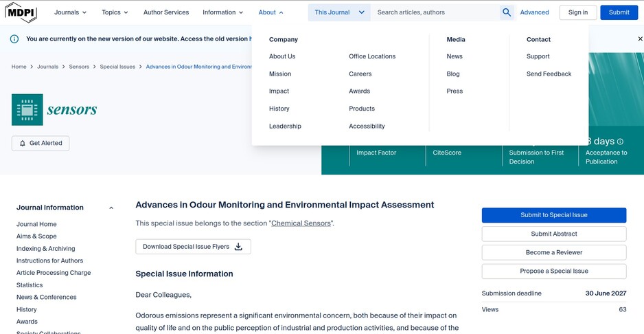Image resolution: width=644 pixels, height=334 pixels.
Task: Click Propose a Special Issue button
Action: (553, 271)
